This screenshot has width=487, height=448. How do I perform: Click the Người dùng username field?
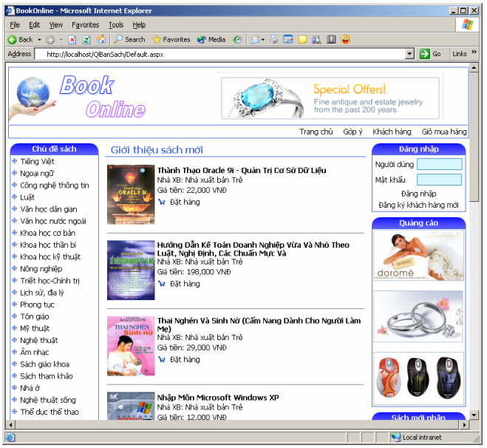click(439, 164)
